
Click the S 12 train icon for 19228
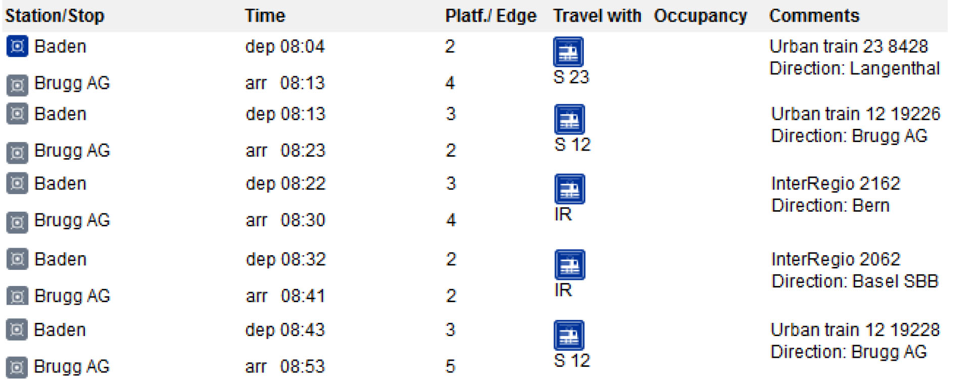point(569,335)
